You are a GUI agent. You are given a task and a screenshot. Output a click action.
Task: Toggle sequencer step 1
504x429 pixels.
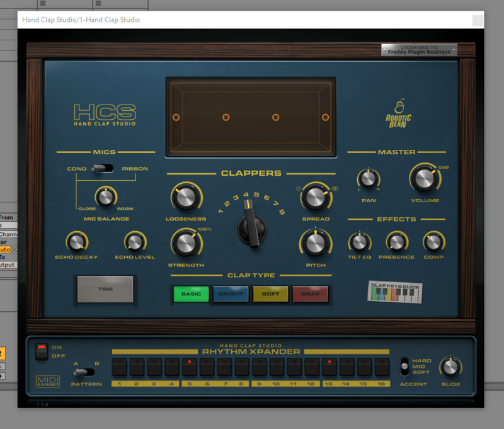click(x=120, y=367)
